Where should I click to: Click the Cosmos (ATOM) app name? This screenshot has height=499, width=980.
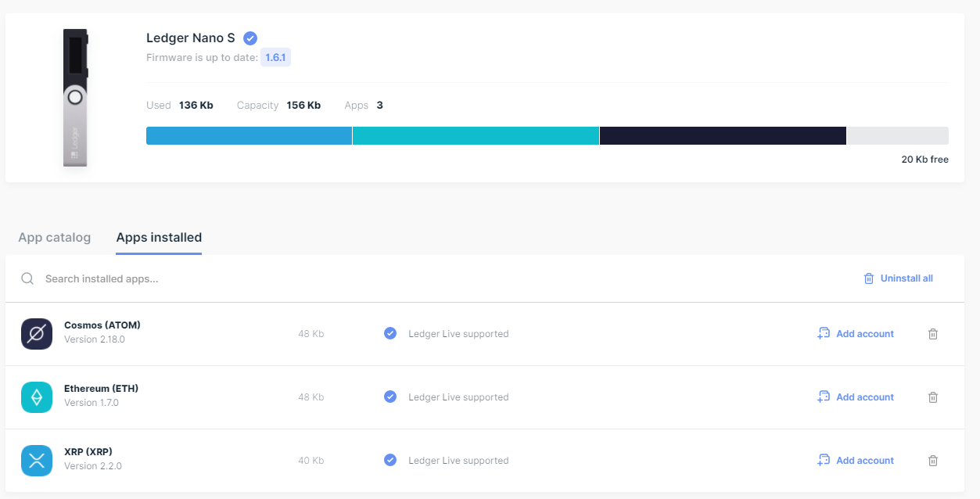click(102, 325)
